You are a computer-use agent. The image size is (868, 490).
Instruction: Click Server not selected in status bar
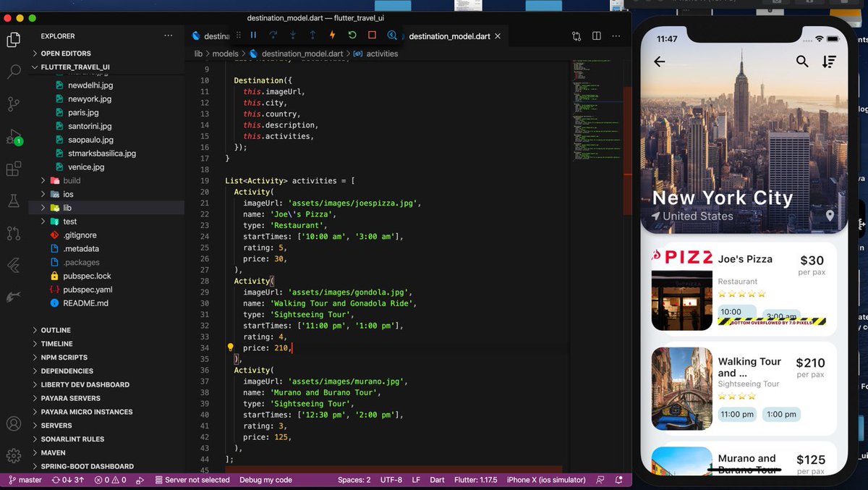tap(191, 480)
